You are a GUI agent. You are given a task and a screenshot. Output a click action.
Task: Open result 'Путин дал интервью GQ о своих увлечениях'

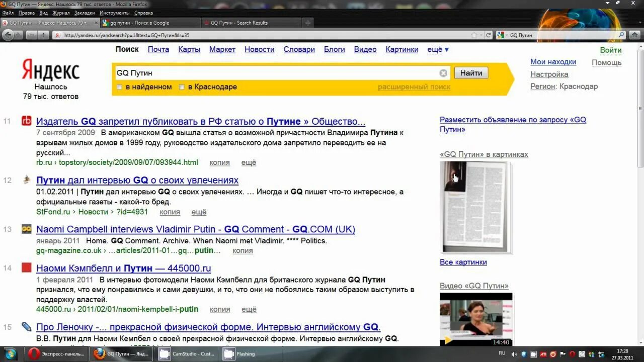tap(137, 180)
